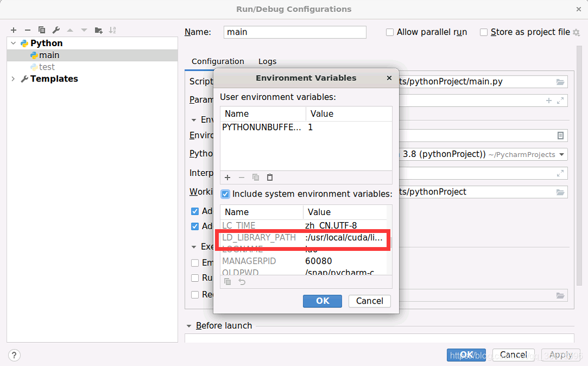Toggle Store as project file checkbox
This screenshot has height=366, width=588.
[x=484, y=32]
